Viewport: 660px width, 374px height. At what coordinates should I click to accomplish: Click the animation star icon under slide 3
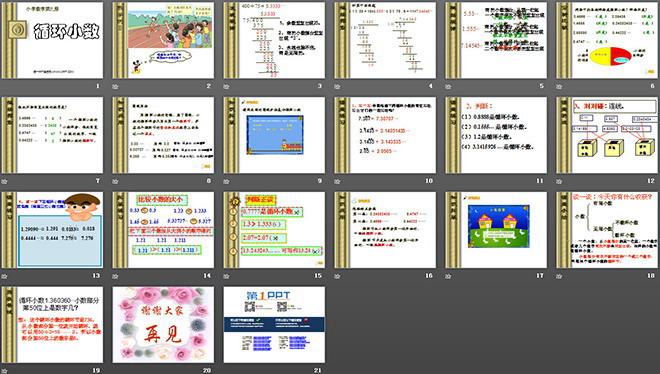[226, 86]
